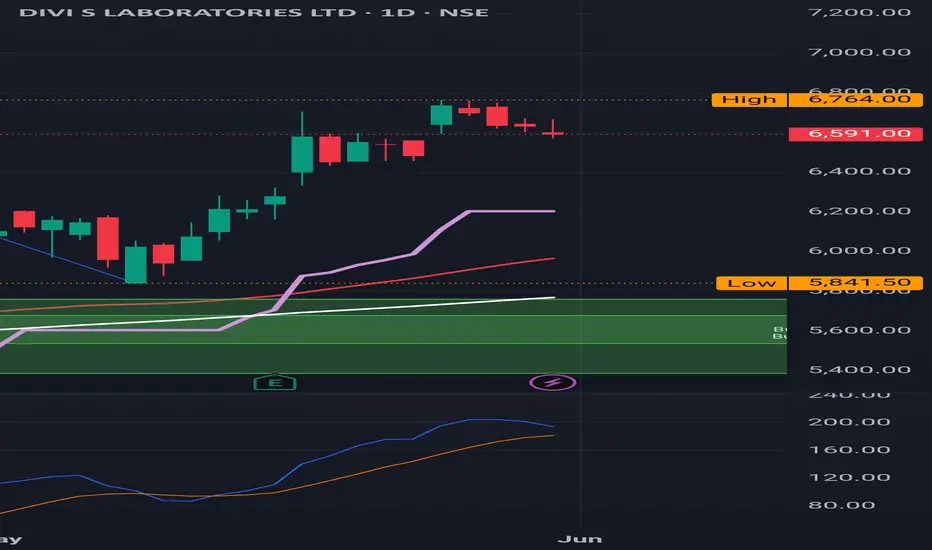Screen dimensions: 932x550
Task: Click the green demand zone box
Action: 393,336
